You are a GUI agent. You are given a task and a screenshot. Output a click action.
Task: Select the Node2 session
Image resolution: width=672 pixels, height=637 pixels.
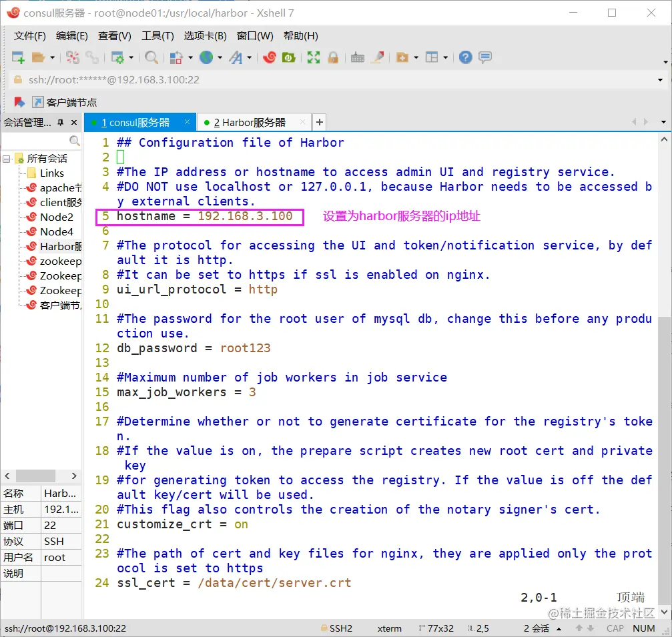click(x=49, y=217)
